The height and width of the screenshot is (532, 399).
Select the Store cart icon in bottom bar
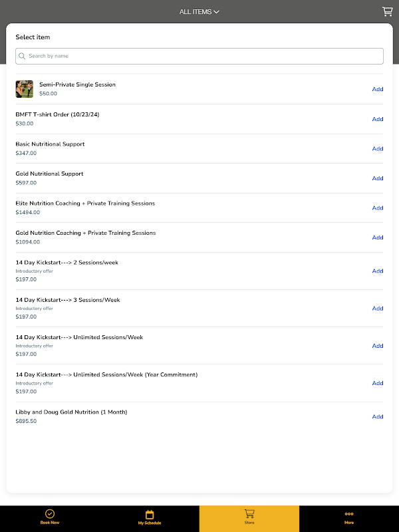coord(249,513)
